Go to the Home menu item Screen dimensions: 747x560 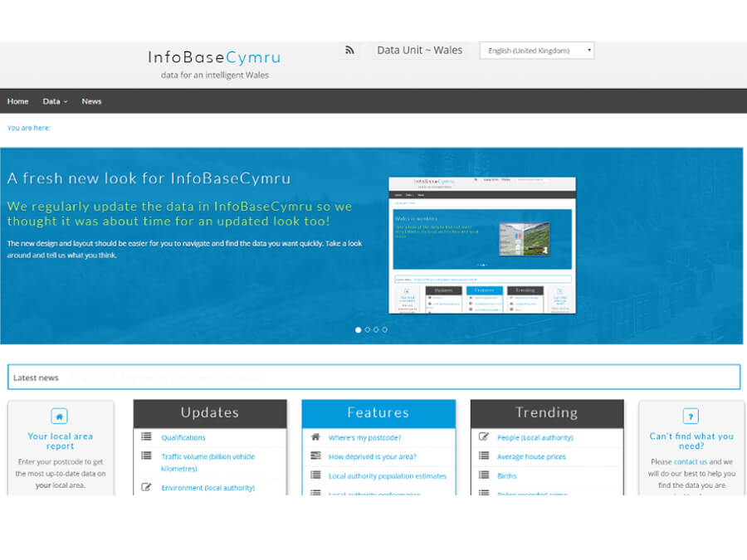(x=17, y=101)
